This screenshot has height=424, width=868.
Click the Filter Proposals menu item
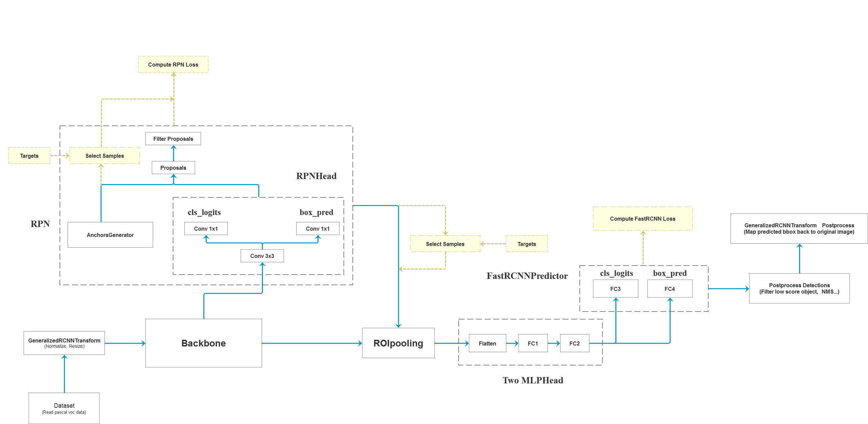click(170, 140)
